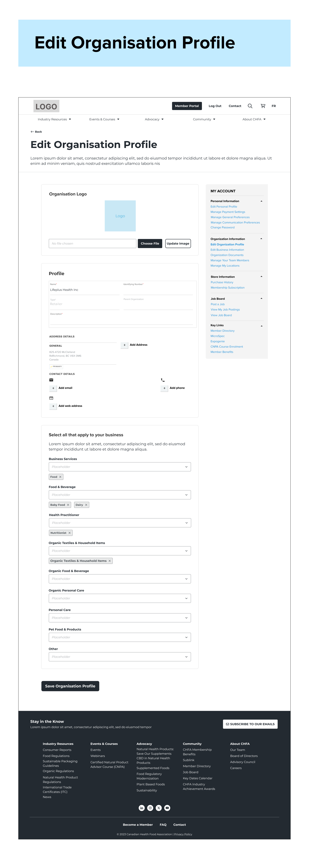Click the Name field with Lifeplus Health Inc
This screenshot has width=318, height=868.
coord(84,290)
